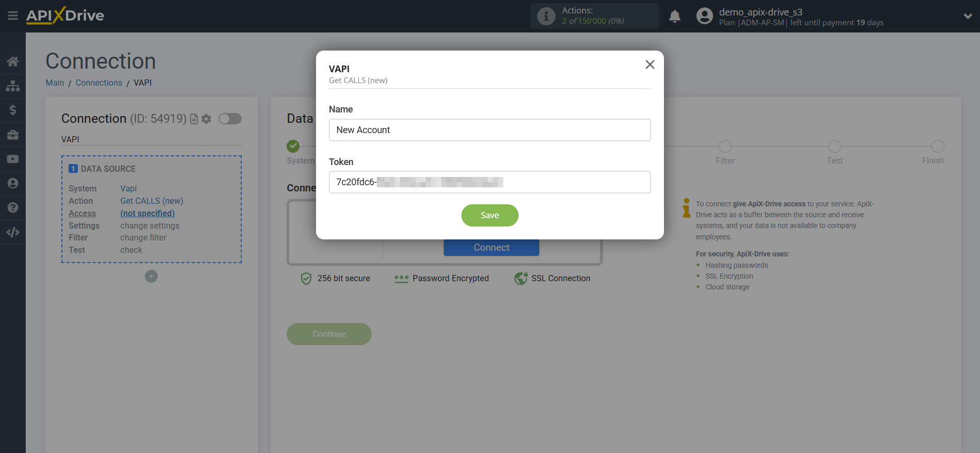980x453 pixels.
Task: Save the VAPI account
Action: coord(490,215)
